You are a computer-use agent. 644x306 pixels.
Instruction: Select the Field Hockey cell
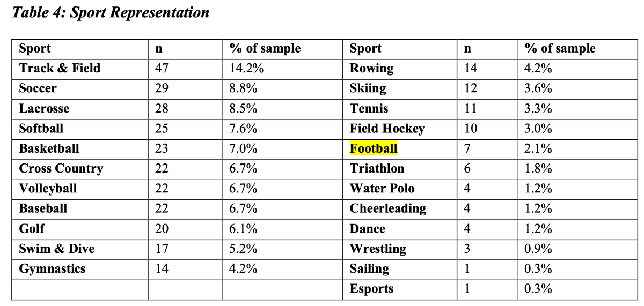[387, 129]
